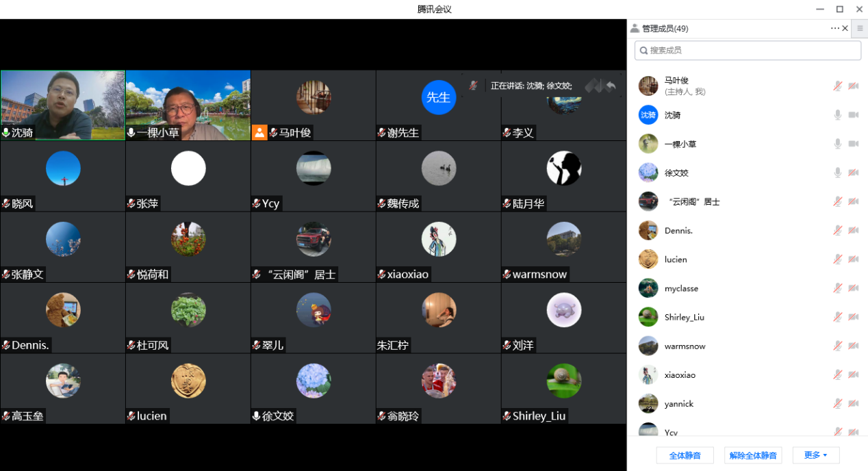
Task: Click the 搜索成员 search field
Action: click(x=748, y=51)
